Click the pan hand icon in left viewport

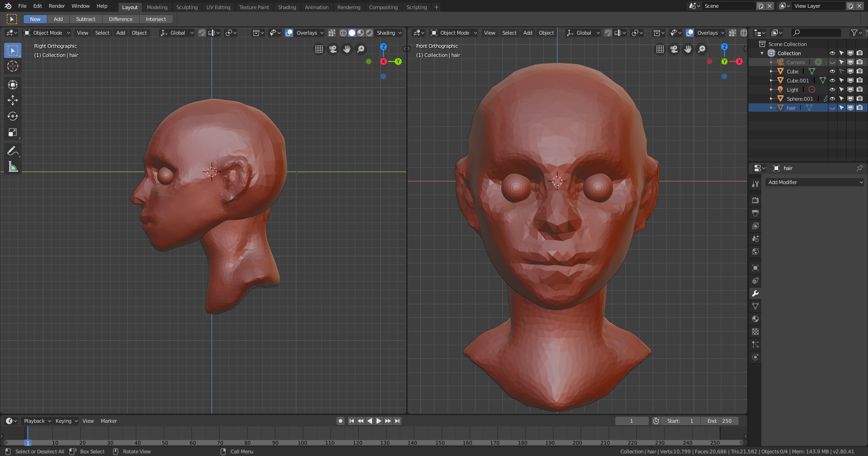[x=347, y=49]
